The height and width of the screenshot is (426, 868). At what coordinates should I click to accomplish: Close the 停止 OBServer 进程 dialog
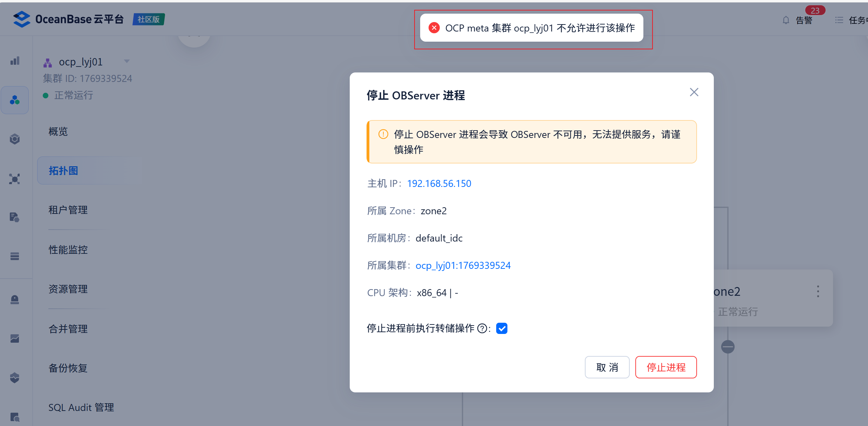[694, 92]
